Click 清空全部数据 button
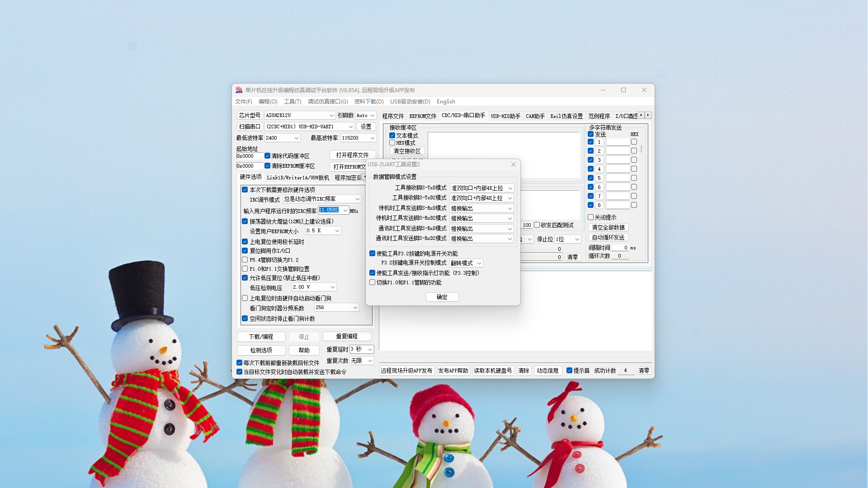868x488 pixels. [x=608, y=227]
